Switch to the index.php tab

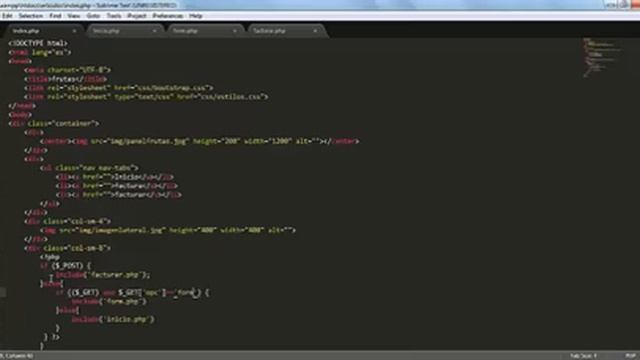[43, 31]
